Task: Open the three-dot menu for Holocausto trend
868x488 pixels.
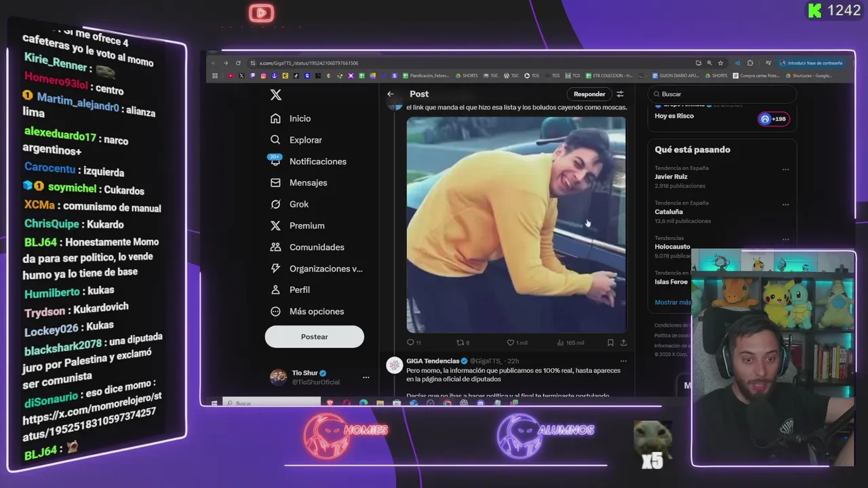Action: click(x=785, y=239)
